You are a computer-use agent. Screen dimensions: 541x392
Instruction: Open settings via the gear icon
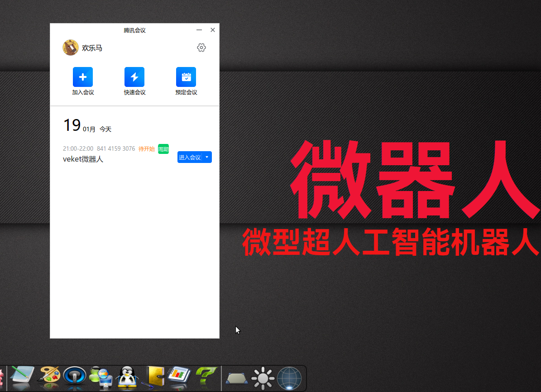coord(201,48)
